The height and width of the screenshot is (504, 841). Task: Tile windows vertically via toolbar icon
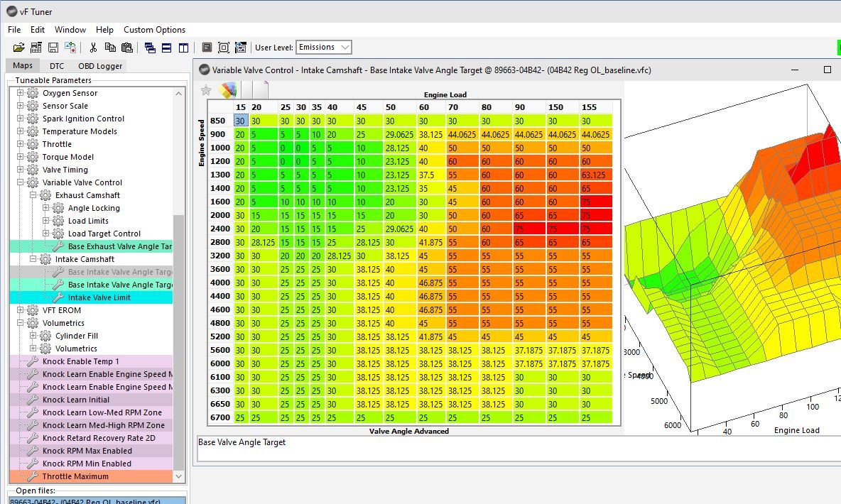tap(183, 48)
